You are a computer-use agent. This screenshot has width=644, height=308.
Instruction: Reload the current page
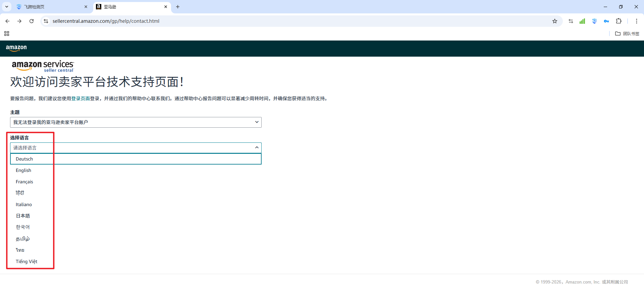point(32,21)
